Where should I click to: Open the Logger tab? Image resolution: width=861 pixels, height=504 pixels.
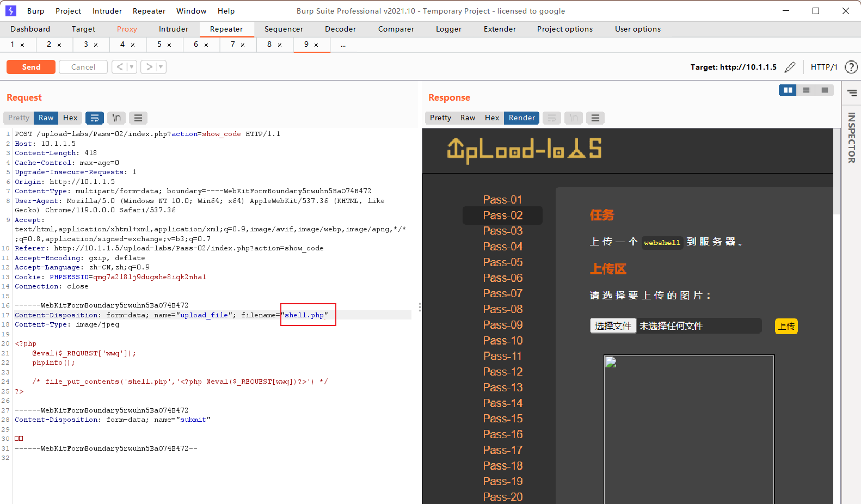point(448,29)
